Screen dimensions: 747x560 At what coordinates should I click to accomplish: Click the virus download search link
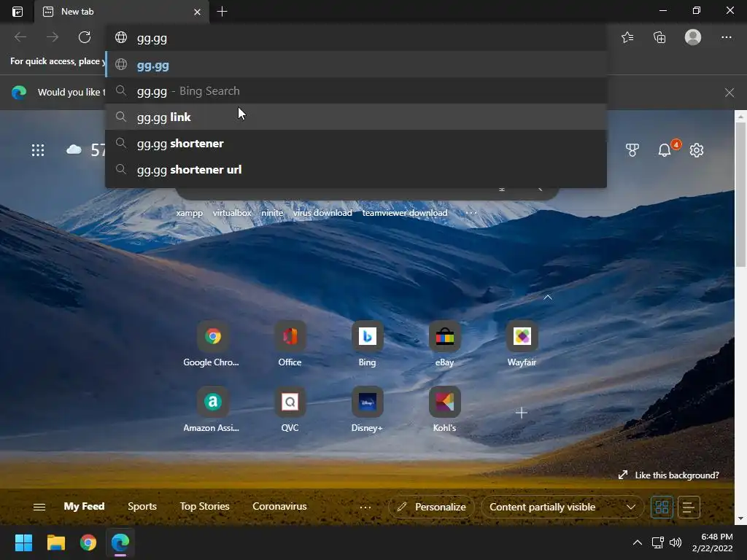[322, 213]
